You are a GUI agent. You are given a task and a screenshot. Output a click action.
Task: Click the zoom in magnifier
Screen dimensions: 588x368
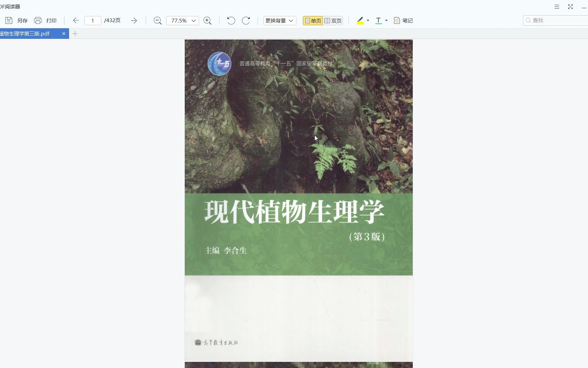207,20
